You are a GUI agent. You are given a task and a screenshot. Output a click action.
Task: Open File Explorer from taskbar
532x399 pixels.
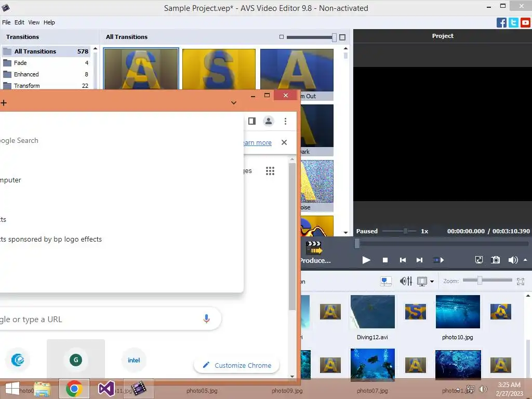point(42,389)
